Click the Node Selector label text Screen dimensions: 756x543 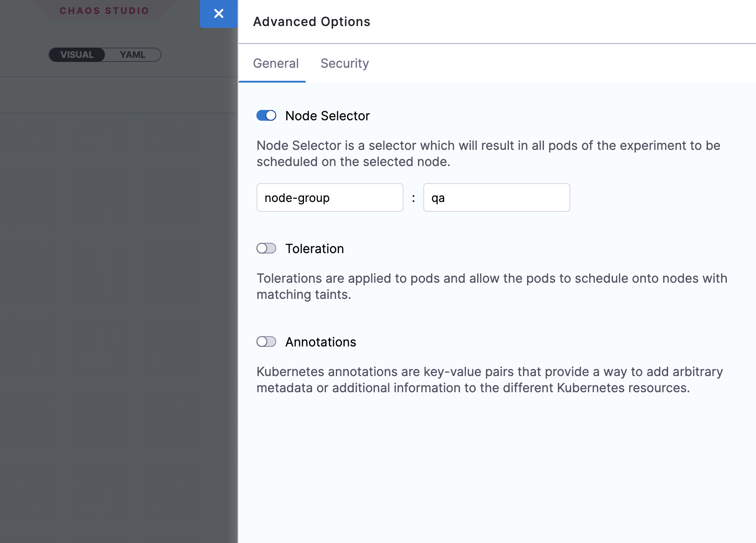(327, 116)
